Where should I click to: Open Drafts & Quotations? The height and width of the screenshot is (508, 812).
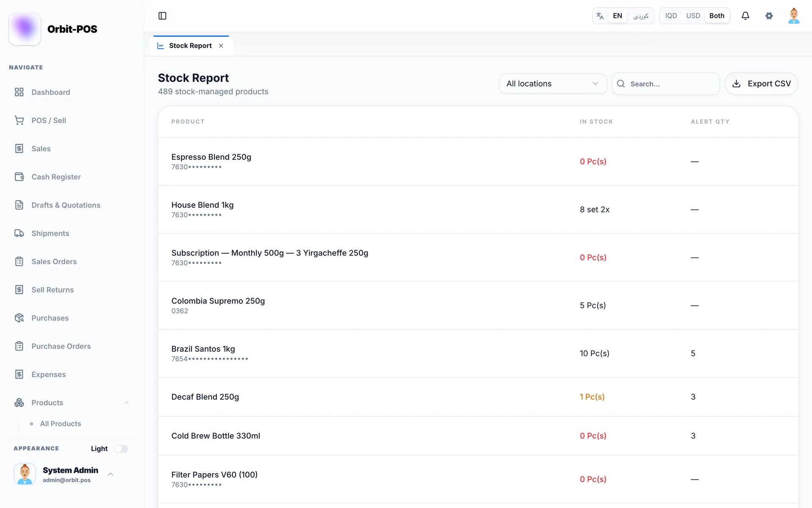[66, 205]
